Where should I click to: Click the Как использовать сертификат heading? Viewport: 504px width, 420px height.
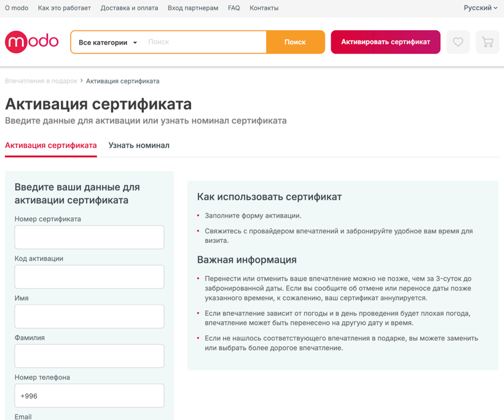269,197
